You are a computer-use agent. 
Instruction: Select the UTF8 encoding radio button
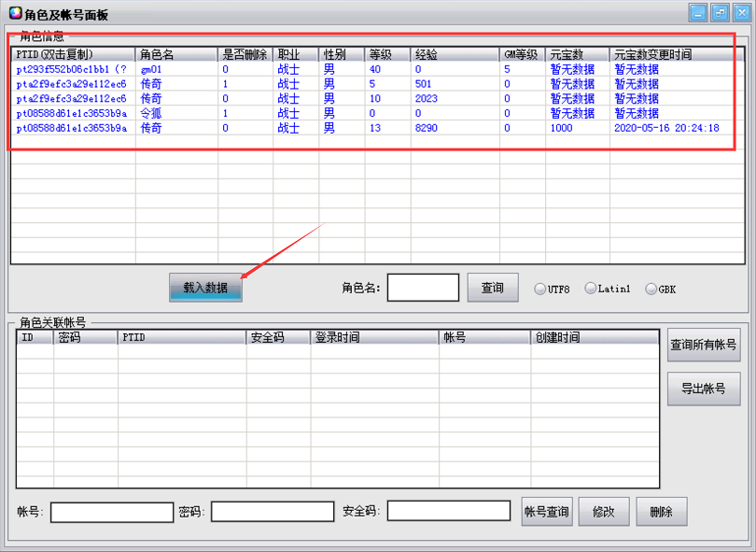(540, 289)
